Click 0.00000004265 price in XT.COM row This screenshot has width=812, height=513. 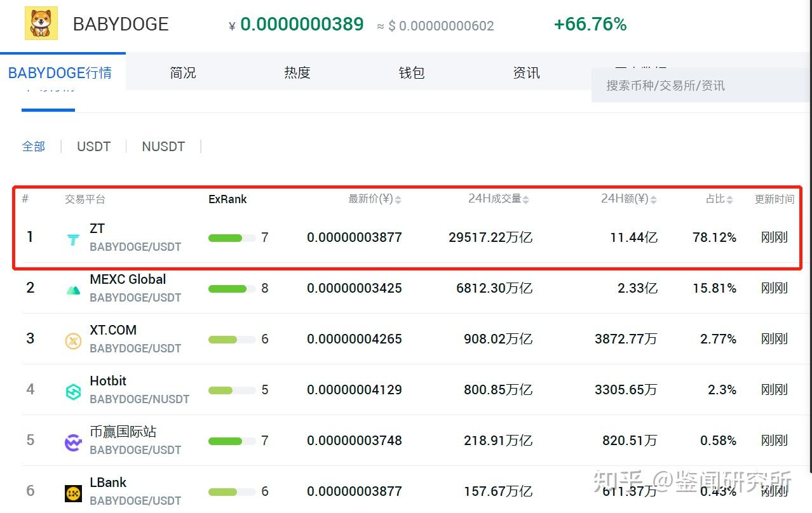[x=355, y=339]
